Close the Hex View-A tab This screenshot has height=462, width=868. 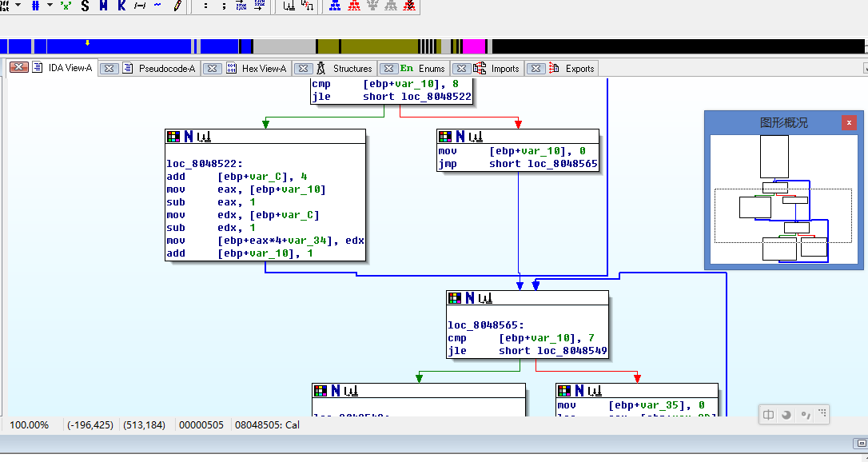(212, 69)
